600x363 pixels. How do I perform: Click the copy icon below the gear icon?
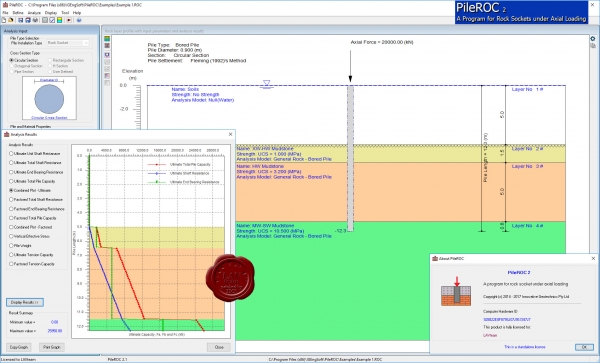(x=593, y=46)
